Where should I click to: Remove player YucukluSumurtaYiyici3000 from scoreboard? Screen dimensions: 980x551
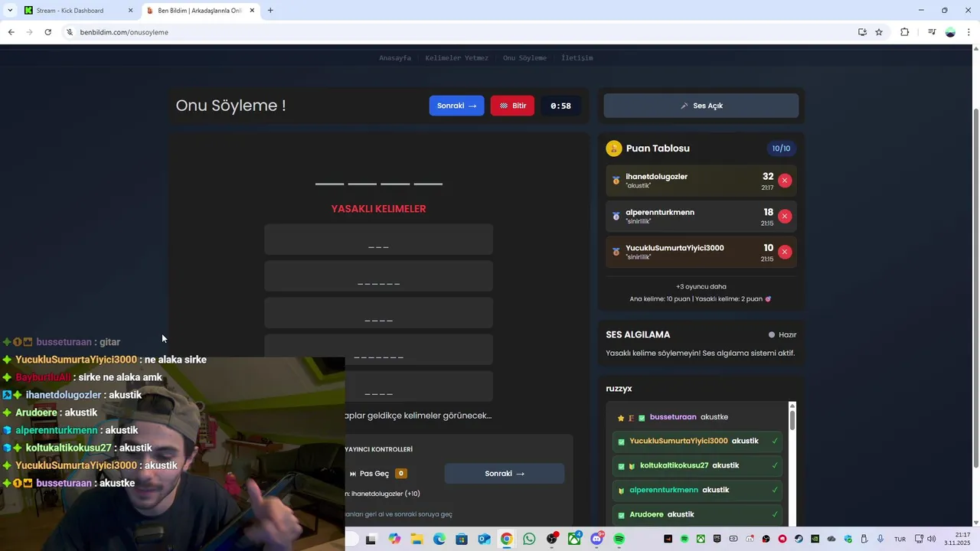[785, 252]
